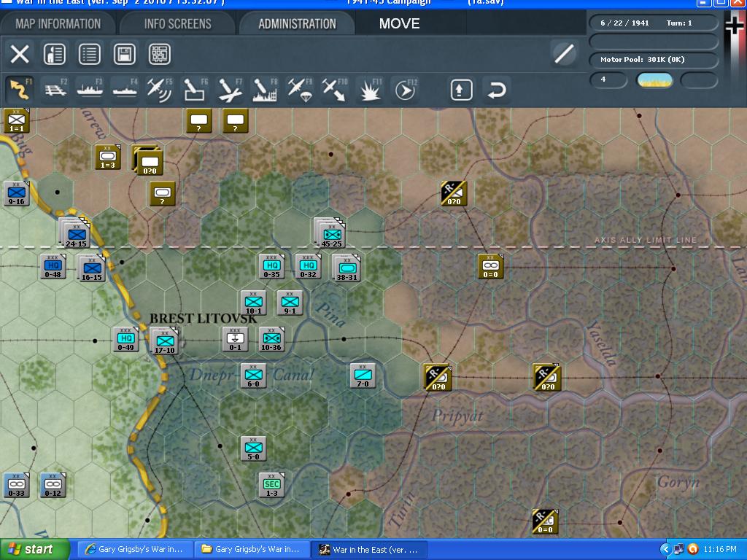
Task: Select the 5-0 unit counter
Action: point(253,448)
